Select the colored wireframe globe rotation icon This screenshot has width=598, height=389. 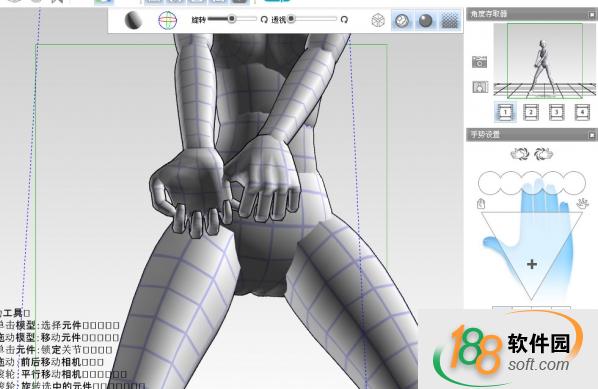point(168,20)
